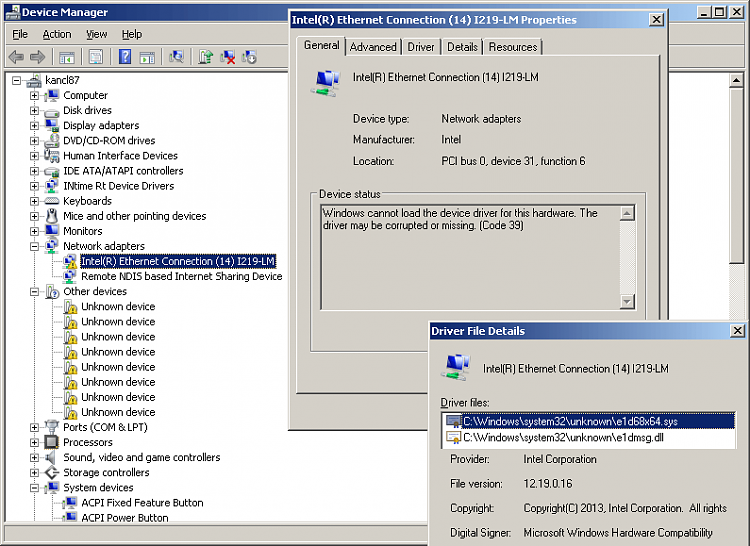Collapse the Other devices node

tap(34, 292)
